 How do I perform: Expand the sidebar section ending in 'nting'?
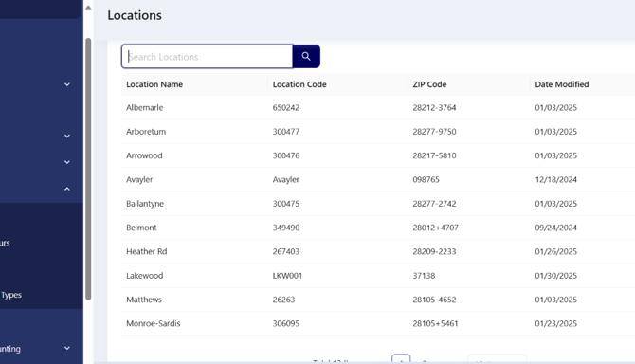tap(67, 348)
